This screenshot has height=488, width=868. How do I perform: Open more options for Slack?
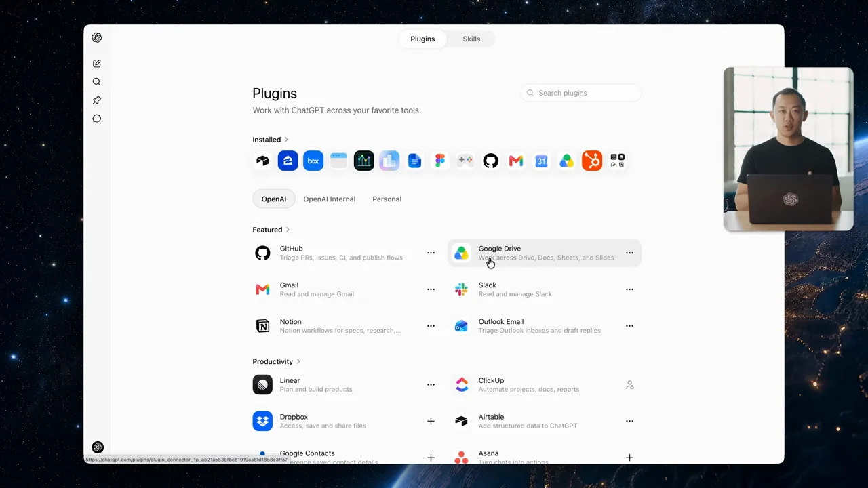point(629,290)
